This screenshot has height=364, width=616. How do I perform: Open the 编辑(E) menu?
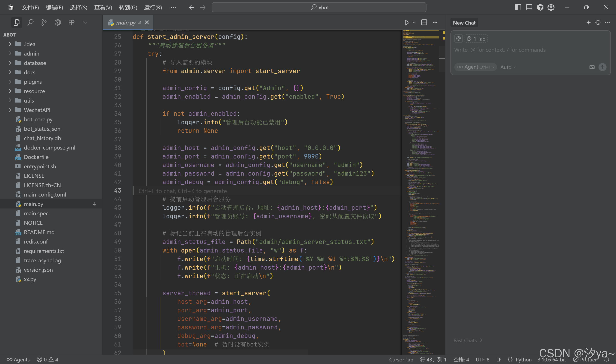(x=54, y=7)
